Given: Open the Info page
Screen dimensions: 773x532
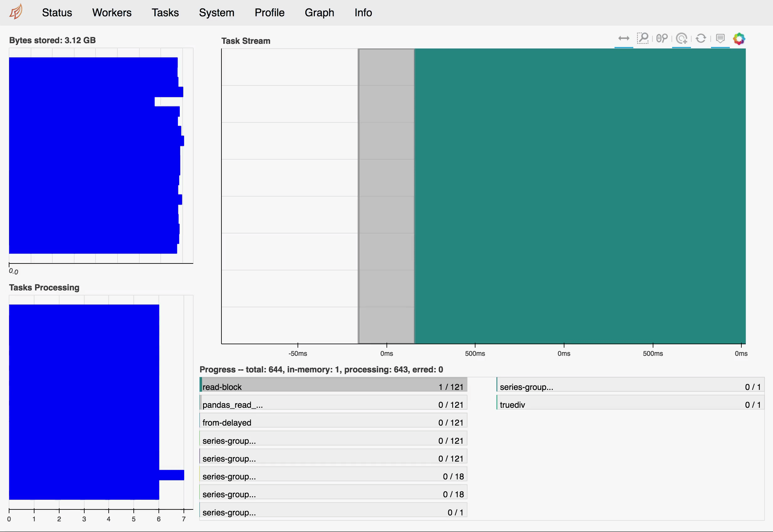Looking at the screenshot, I should [363, 13].
